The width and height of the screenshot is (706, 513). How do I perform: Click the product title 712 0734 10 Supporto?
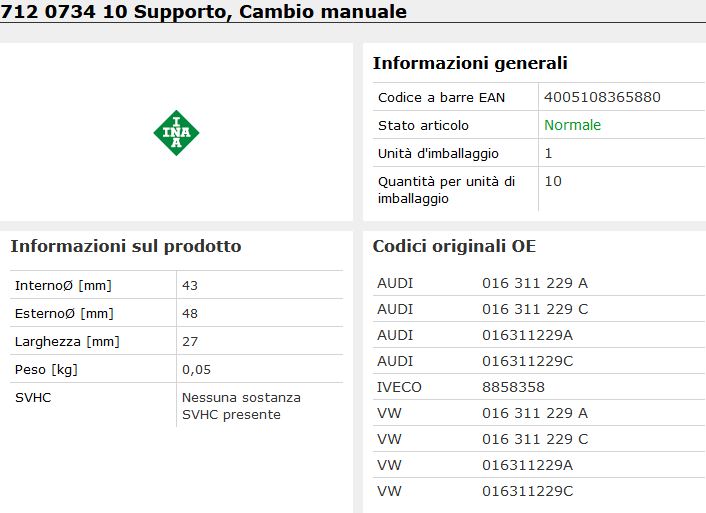tap(205, 12)
